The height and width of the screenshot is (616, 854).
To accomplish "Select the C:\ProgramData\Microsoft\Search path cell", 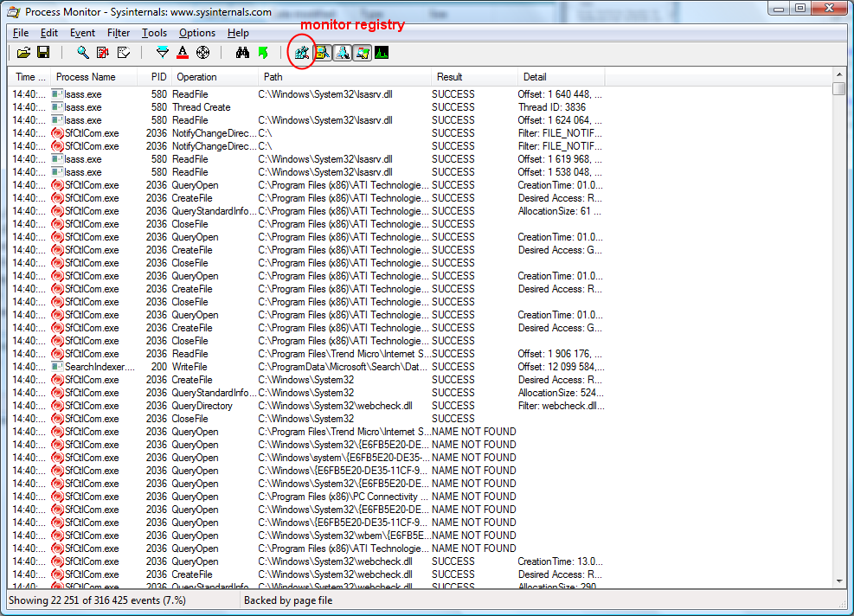I will [343, 367].
